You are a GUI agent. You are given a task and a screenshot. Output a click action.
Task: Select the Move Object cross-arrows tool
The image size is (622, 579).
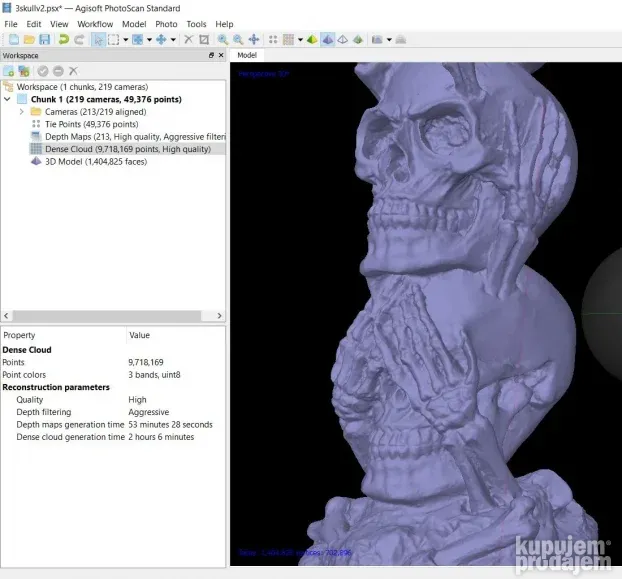tap(161, 40)
